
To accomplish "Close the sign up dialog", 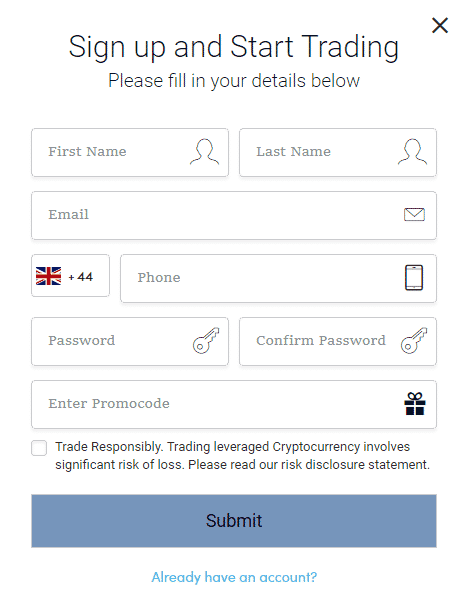I will [x=440, y=25].
